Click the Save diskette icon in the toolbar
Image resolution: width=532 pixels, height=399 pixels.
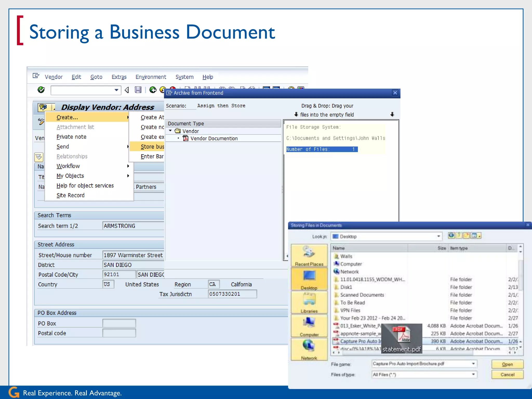[x=138, y=90]
